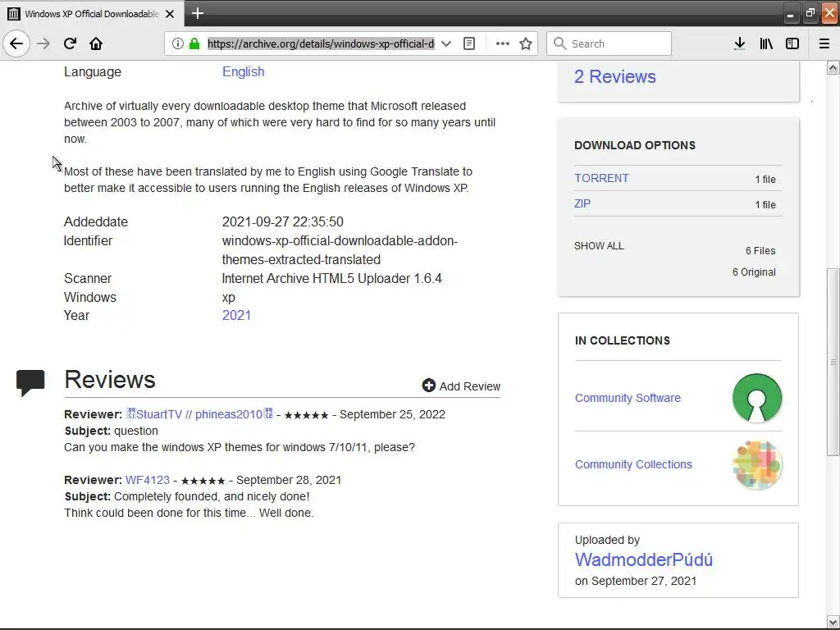Click the Community Software green keyhole logo
840x630 pixels.
pyautogui.click(x=757, y=398)
